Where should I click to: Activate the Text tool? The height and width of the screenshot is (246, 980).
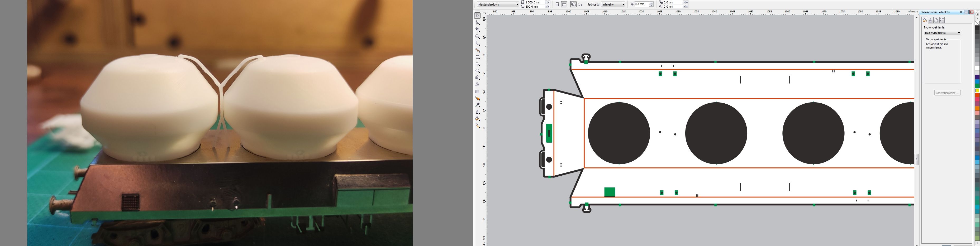(477, 85)
